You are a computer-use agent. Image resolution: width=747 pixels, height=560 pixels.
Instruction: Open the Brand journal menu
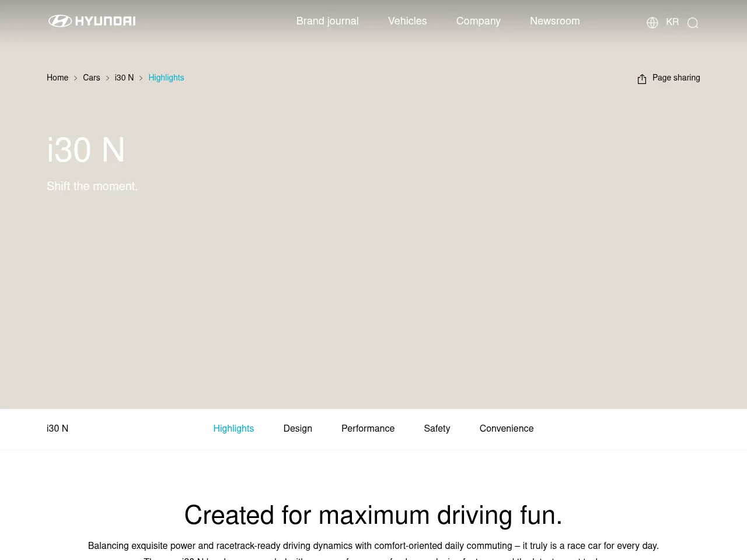327,21
